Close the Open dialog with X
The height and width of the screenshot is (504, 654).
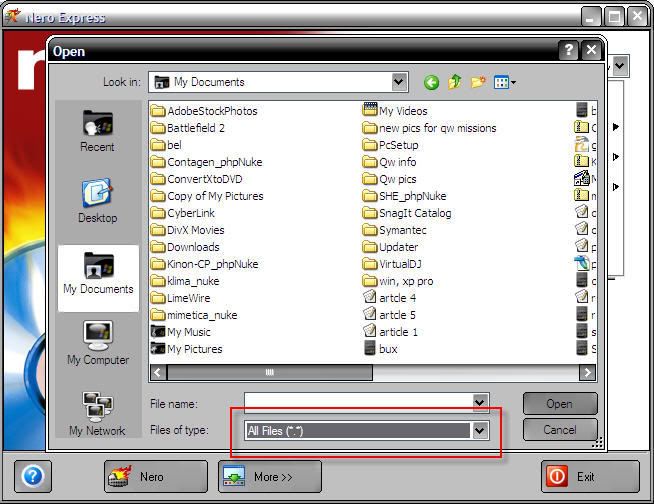point(591,50)
